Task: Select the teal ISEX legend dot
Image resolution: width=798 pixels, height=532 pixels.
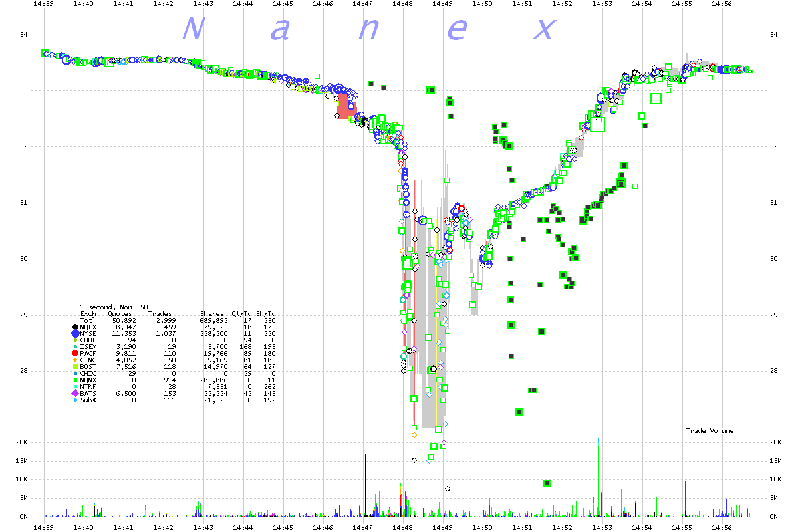Action: tap(75, 346)
